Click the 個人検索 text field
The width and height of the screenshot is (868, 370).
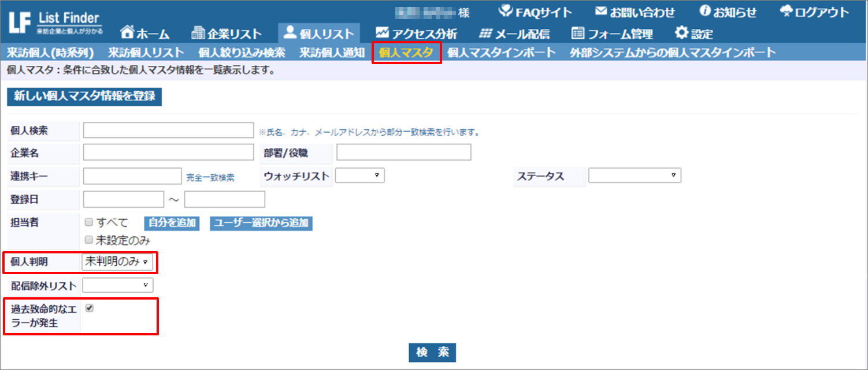pyautogui.click(x=168, y=130)
